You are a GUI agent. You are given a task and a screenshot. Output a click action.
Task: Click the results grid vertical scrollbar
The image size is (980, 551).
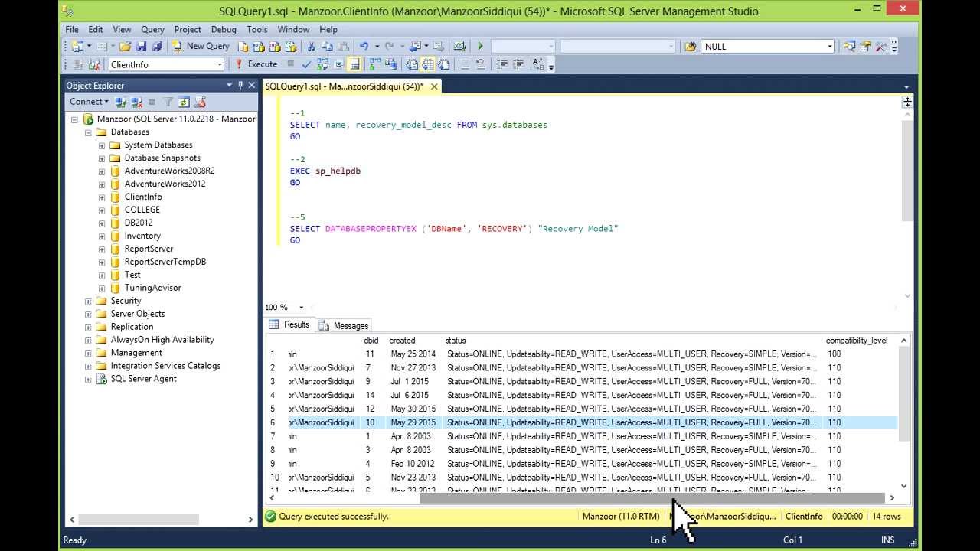point(904,395)
